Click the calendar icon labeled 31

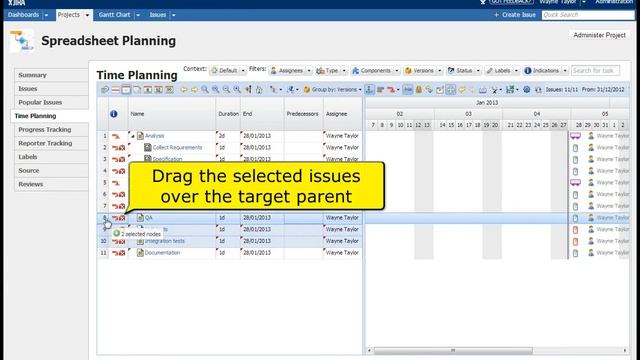click(x=158, y=89)
